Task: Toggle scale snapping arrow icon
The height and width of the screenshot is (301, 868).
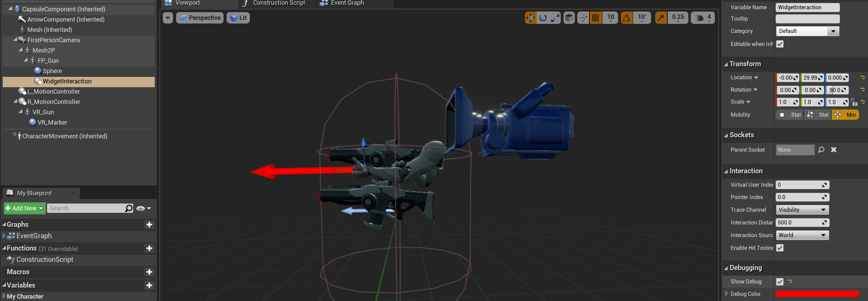Action: coord(661,18)
